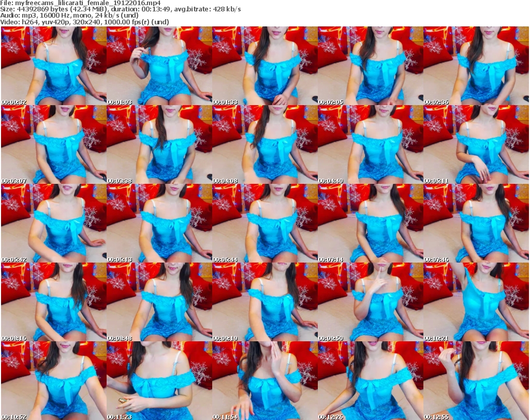530x420 pixels.
Task: Select the frame stamped 00:10:21
Action: coord(476,302)
